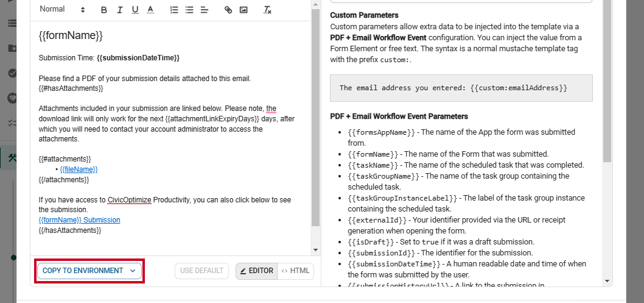Screen dimensions: 644x303
Task: Open the {{formName}} Submission link
Action: coord(79,220)
